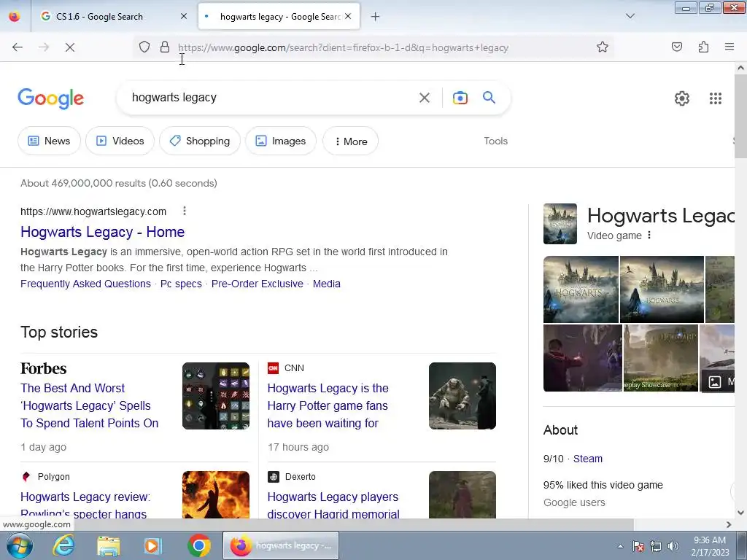Launch Windows Media Player from taskbar
The height and width of the screenshot is (560, 747).
153,545
